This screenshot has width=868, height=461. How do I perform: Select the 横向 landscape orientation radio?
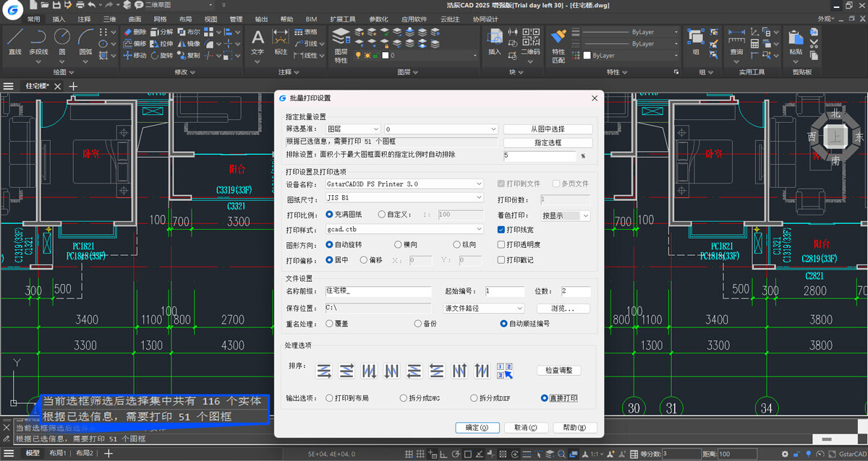[x=397, y=245]
